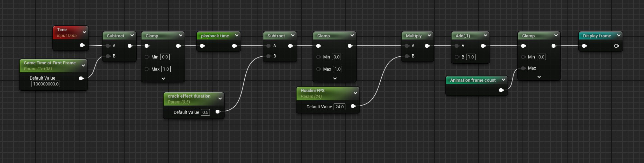Edit Min value 0.0 in last Clamp
Image resolution: width=644 pixels, height=163 pixels.
(x=541, y=57)
